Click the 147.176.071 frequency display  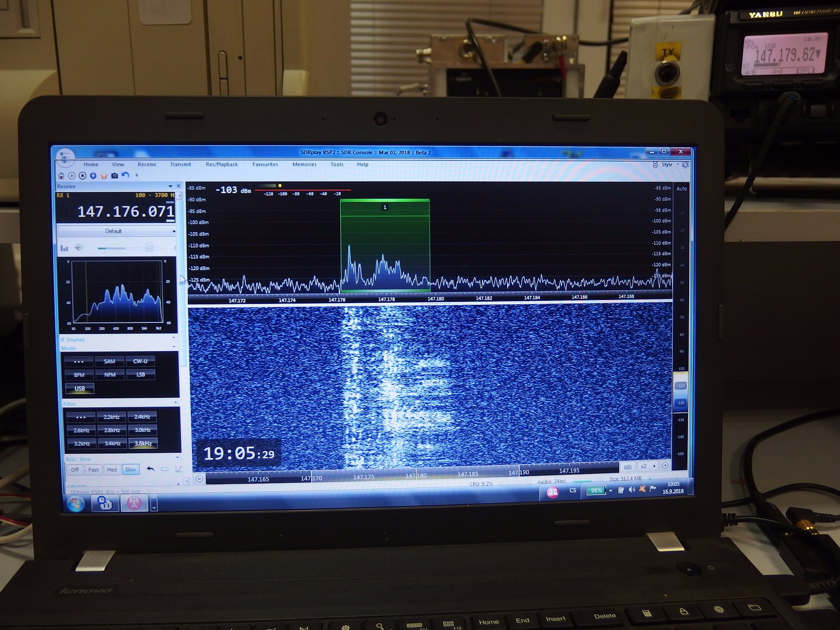pyautogui.click(x=126, y=212)
